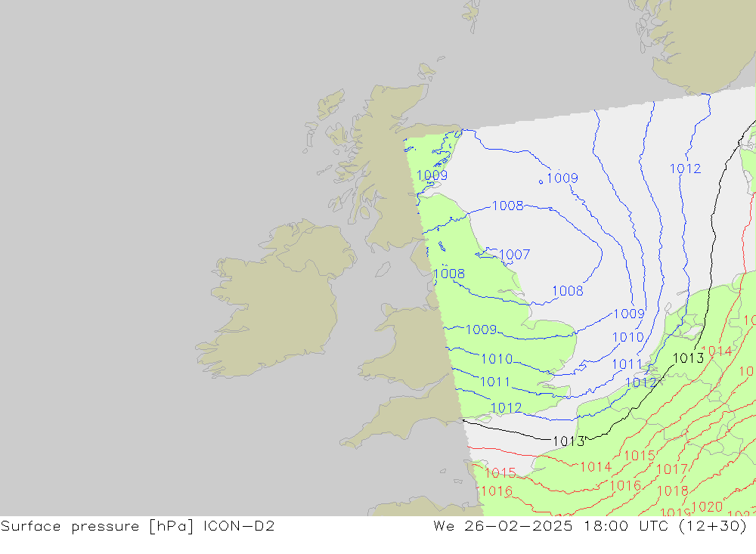Screen dimensions: 756x554
Task: Click the 1011 label off the Dutch coast
Action: (627, 364)
